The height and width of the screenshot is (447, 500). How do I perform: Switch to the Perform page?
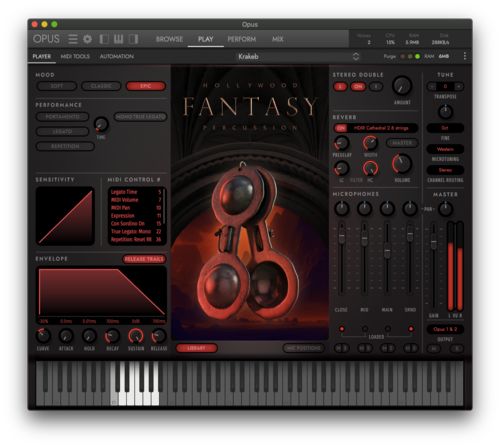[242, 39]
